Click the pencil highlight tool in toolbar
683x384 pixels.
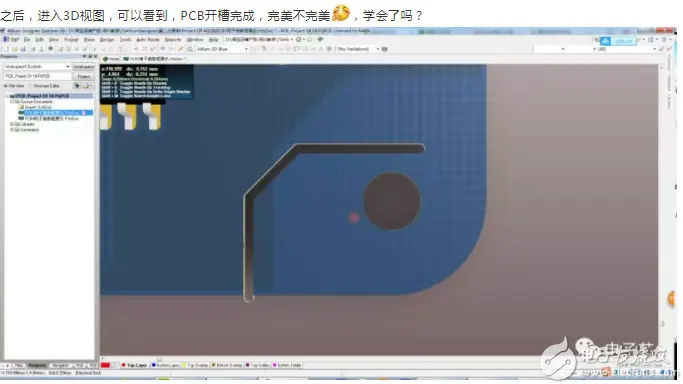pos(180,49)
